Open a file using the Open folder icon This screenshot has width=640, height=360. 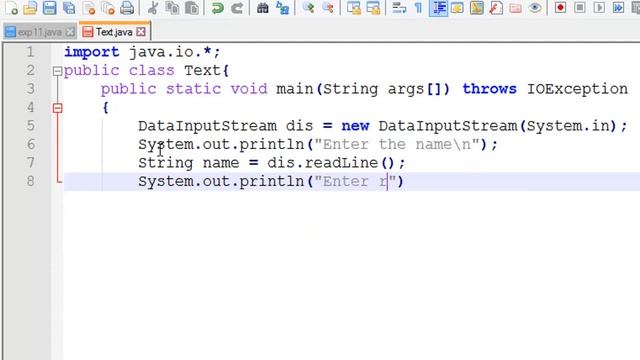[30, 8]
